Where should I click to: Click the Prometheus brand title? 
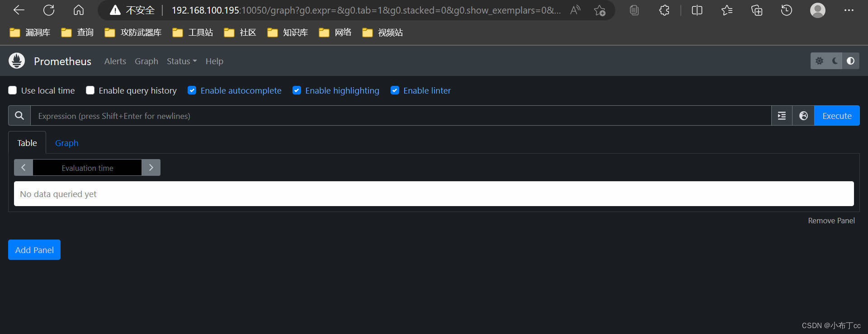click(x=62, y=61)
